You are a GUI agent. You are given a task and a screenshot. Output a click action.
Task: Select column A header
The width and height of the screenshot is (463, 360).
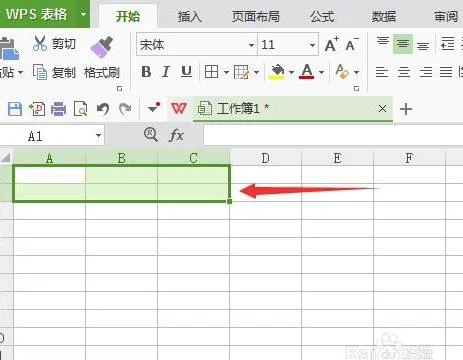pyautogui.click(x=49, y=158)
